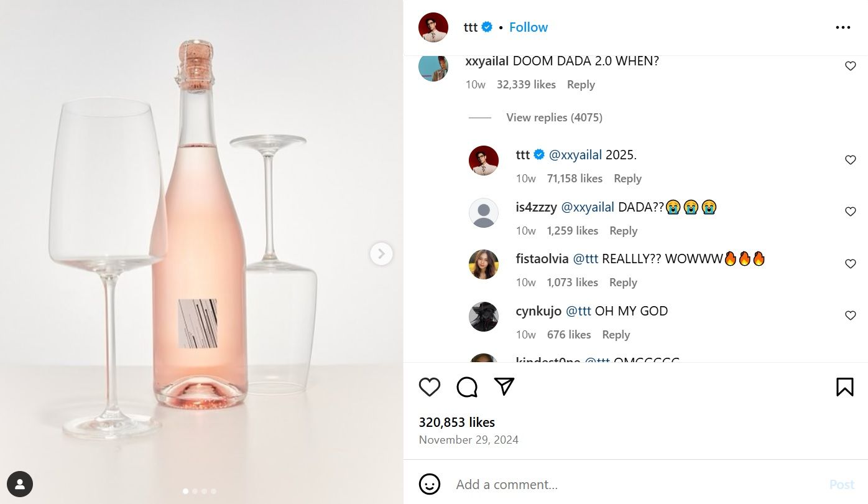Go to next carousel image arrow
This screenshot has height=504, width=868.
pos(381,253)
